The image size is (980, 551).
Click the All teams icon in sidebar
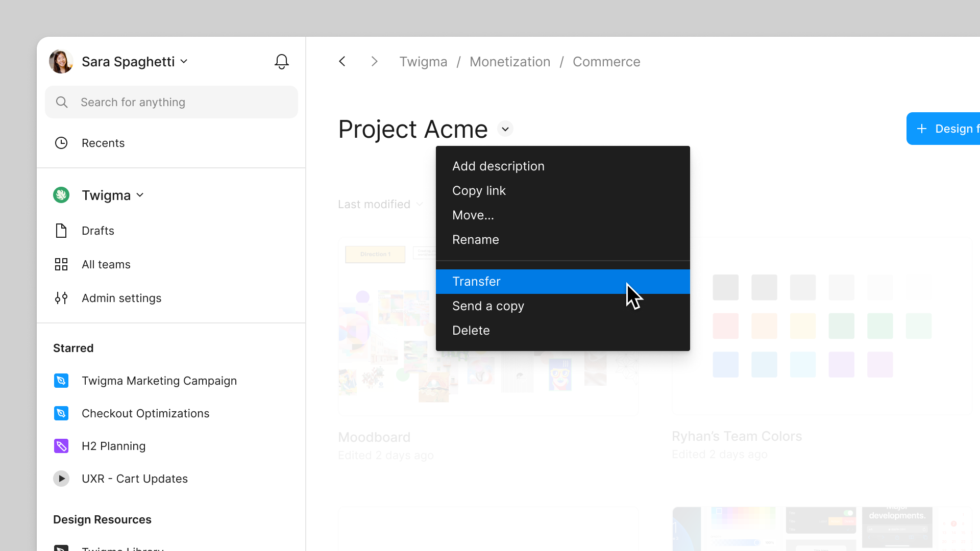tap(61, 264)
